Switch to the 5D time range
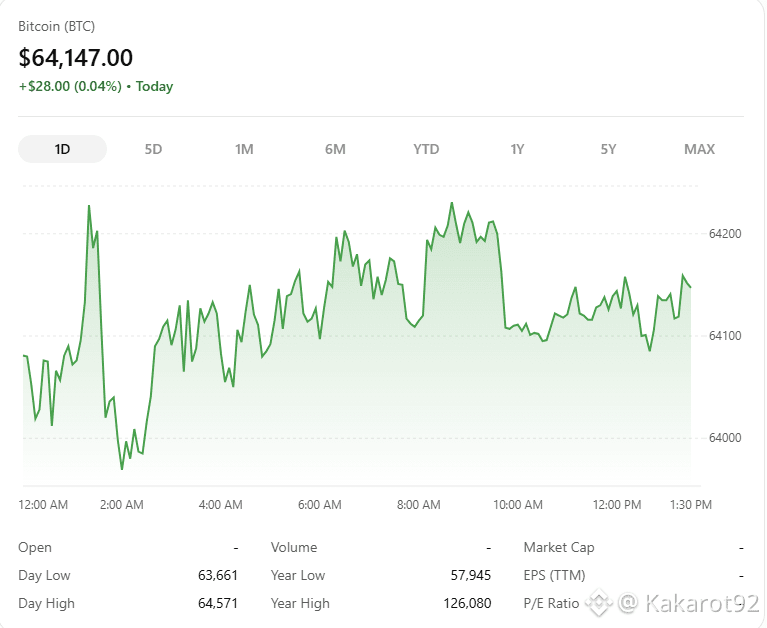 click(153, 149)
